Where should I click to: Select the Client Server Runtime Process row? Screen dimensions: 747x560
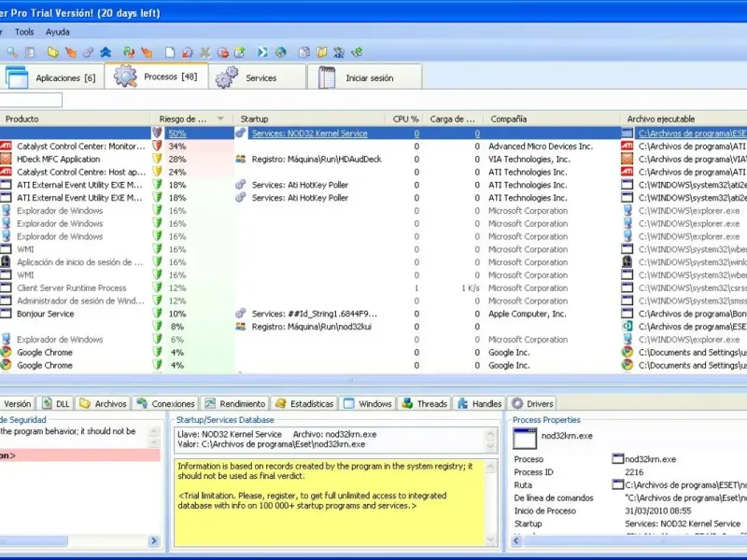pyautogui.click(x=373, y=288)
